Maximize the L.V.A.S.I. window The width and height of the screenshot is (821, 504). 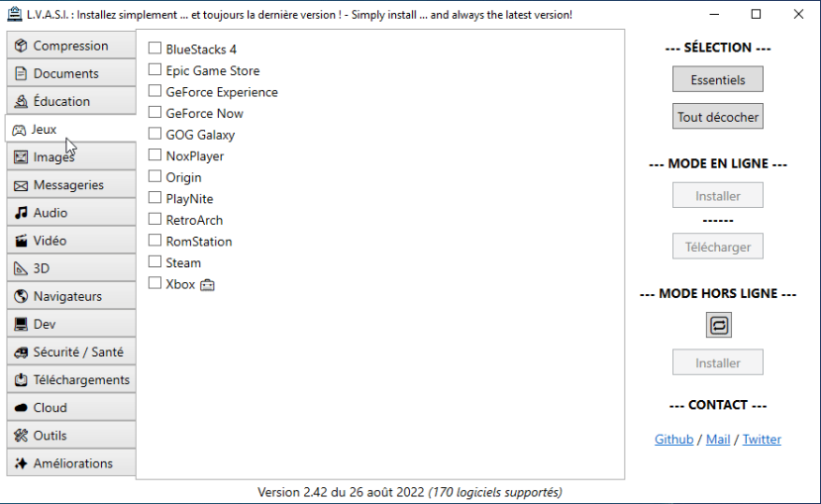pos(756,14)
